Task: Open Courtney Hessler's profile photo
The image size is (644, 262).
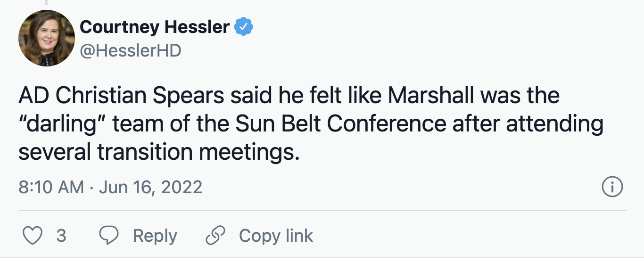Action: click(x=47, y=38)
